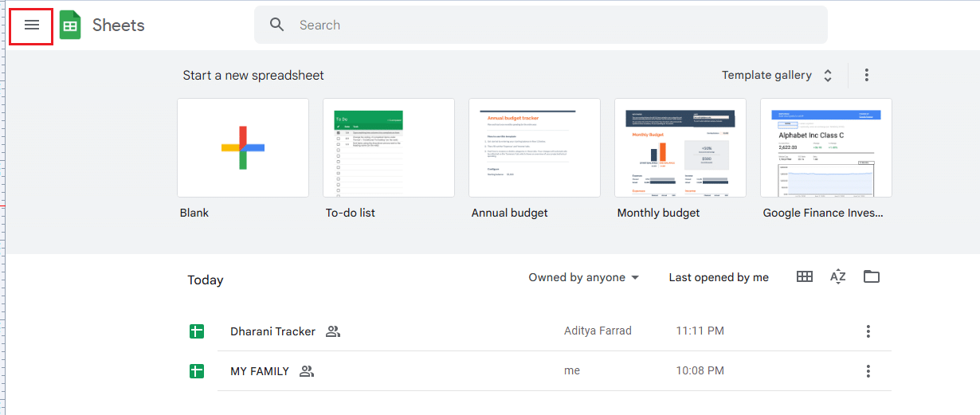The image size is (980, 415).
Task: Click Start a new spreadsheet heading
Action: point(253,75)
